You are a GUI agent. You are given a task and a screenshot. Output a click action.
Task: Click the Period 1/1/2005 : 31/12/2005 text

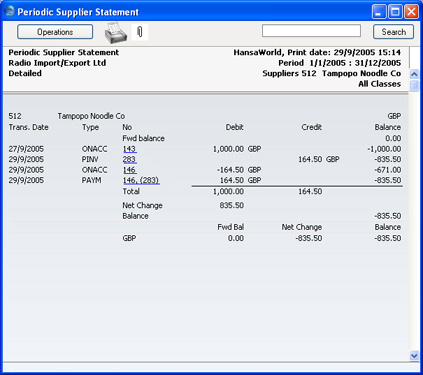click(339, 63)
